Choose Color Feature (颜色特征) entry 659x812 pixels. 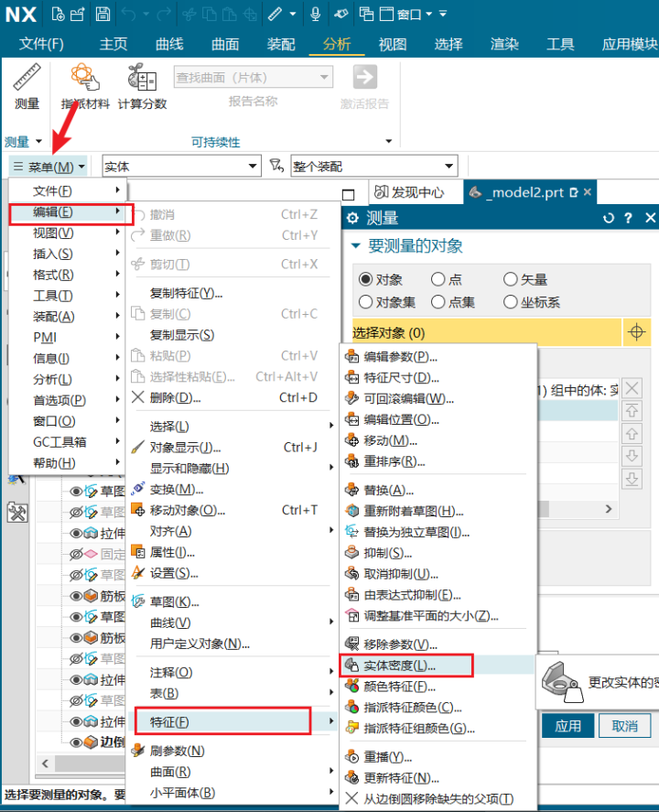399,687
